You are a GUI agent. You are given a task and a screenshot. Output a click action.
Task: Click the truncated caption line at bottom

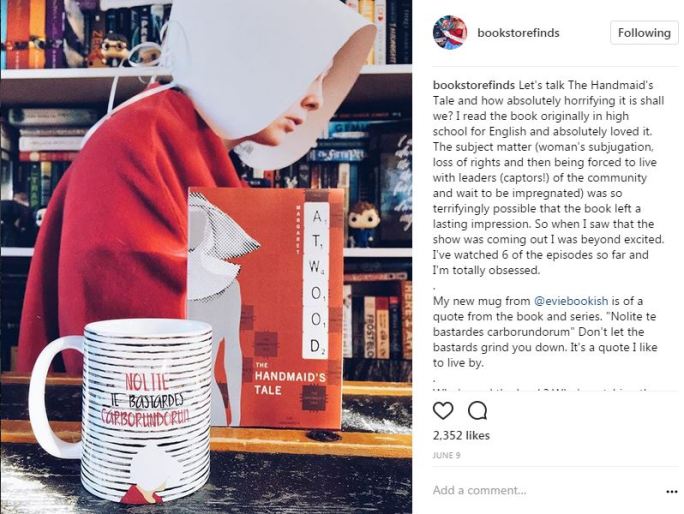pos(542,388)
